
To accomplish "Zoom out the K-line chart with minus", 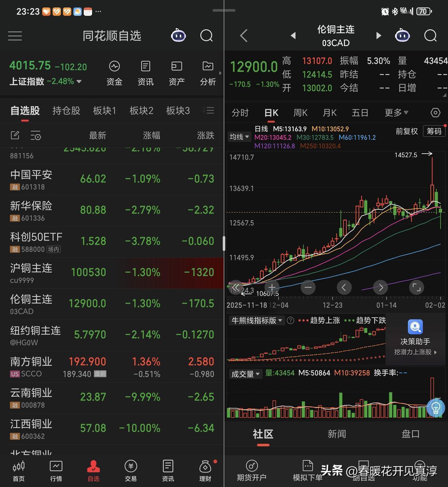I will click(308, 287).
